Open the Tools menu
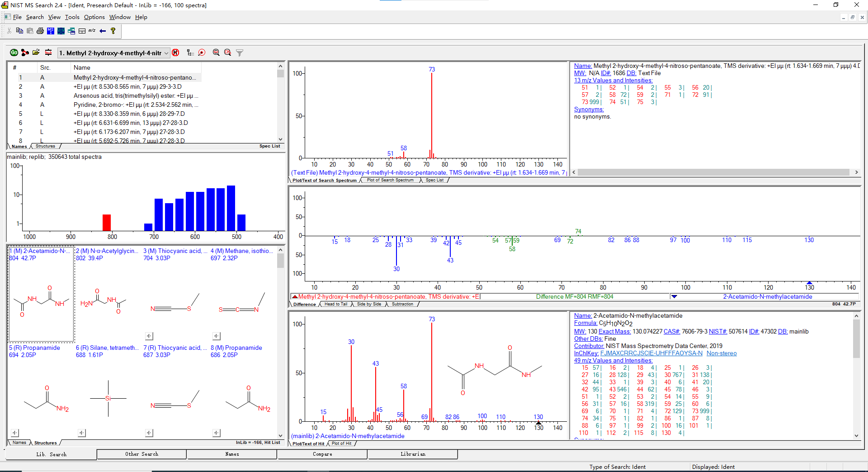The height and width of the screenshot is (472, 868). 72,17
